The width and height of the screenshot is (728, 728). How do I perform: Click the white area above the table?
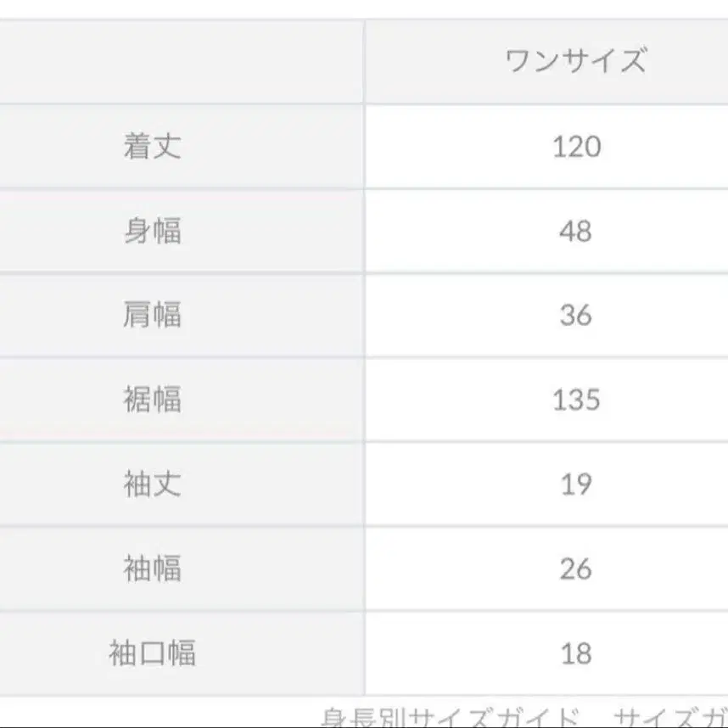coord(365,8)
